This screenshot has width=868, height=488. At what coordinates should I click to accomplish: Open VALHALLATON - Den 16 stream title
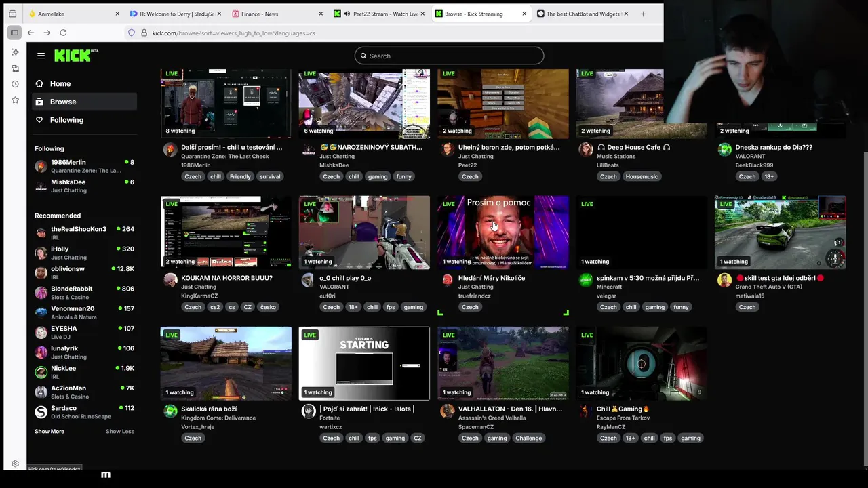click(510, 409)
